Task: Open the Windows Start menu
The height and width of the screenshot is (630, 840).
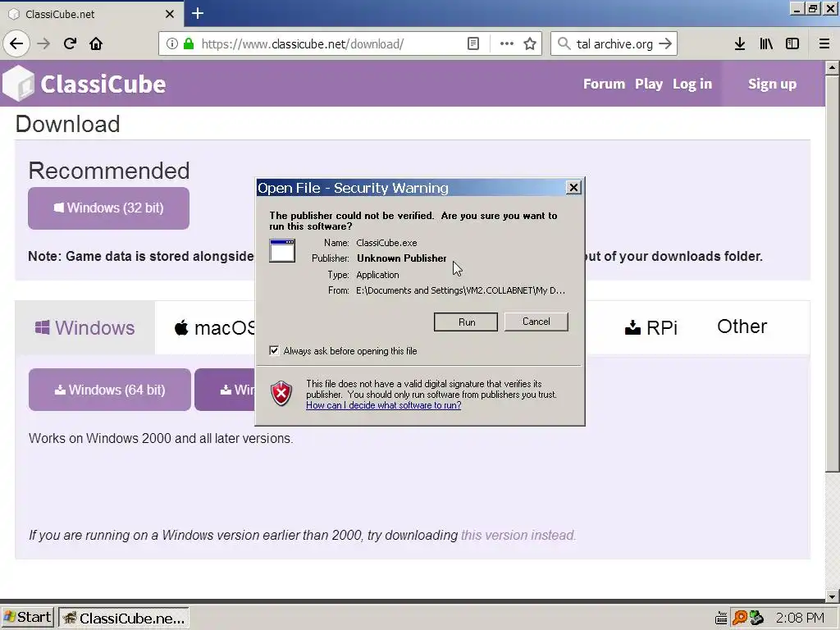Action: pos(27,618)
